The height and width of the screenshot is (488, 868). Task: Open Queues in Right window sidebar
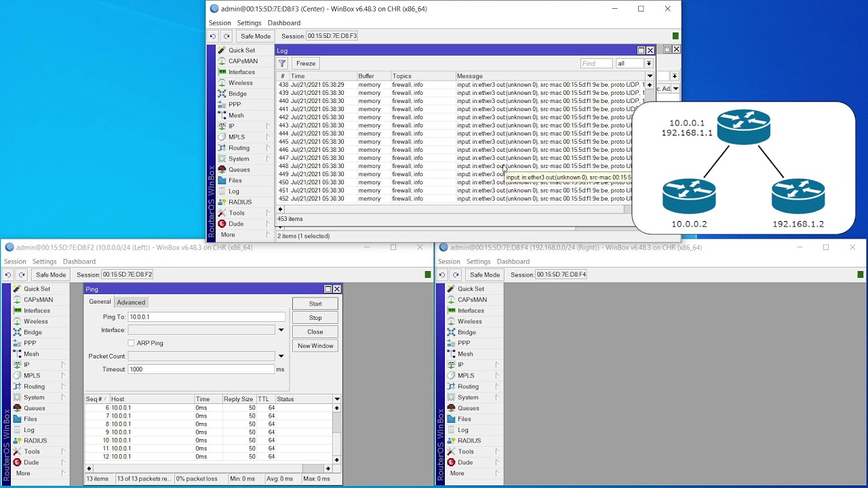pos(468,408)
